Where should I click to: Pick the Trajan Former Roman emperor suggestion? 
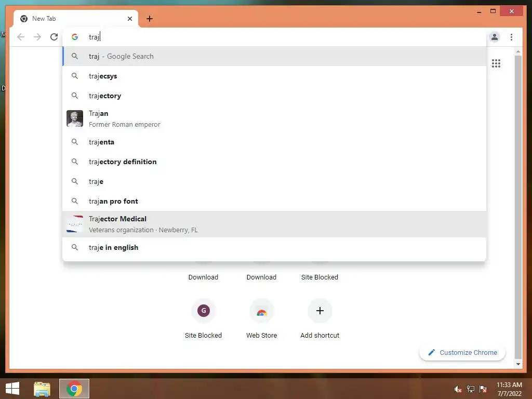(x=274, y=119)
